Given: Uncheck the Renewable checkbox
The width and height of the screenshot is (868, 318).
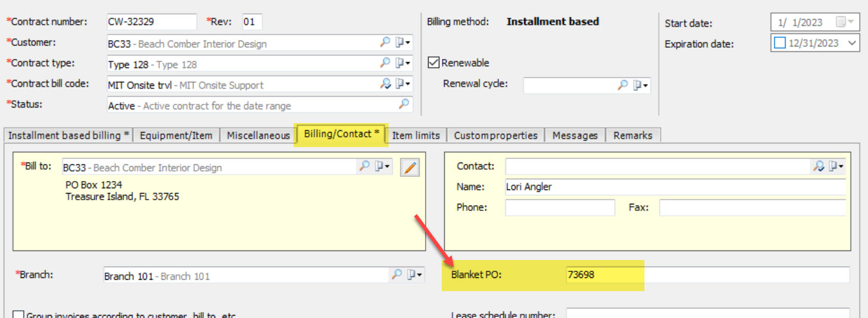Looking at the screenshot, I should click(434, 62).
